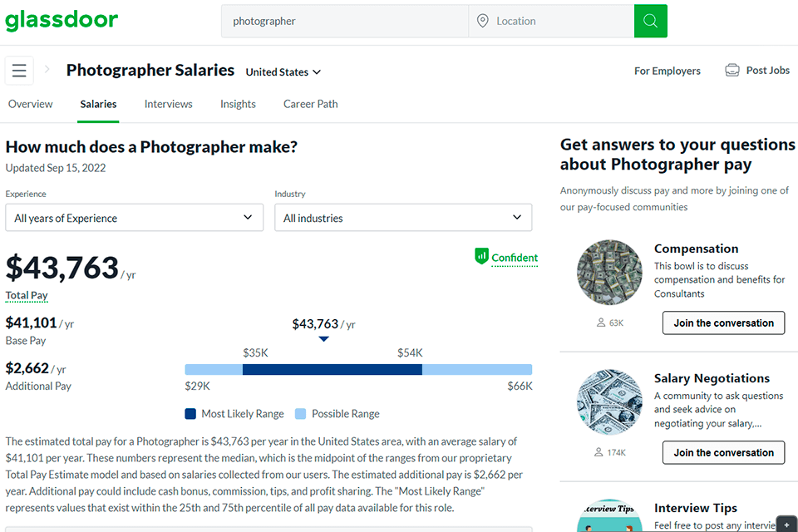This screenshot has width=798, height=532.
Task: Select the Overview tab
Action: click(x=30, y=104)
